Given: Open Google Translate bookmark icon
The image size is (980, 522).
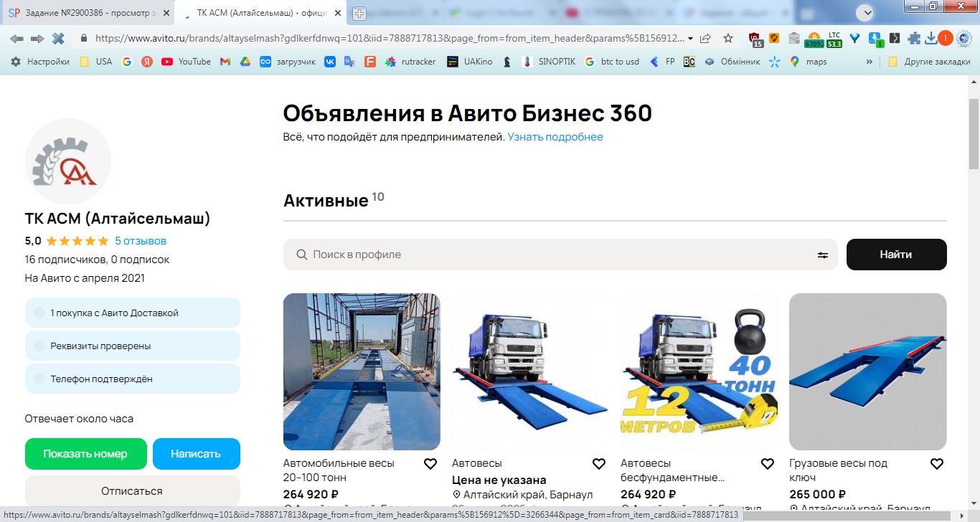Looking at the screenshot, I should (349, 62).
